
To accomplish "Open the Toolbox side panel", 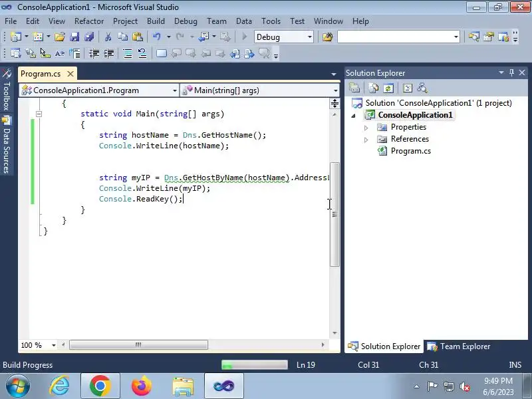I will 7,90.
